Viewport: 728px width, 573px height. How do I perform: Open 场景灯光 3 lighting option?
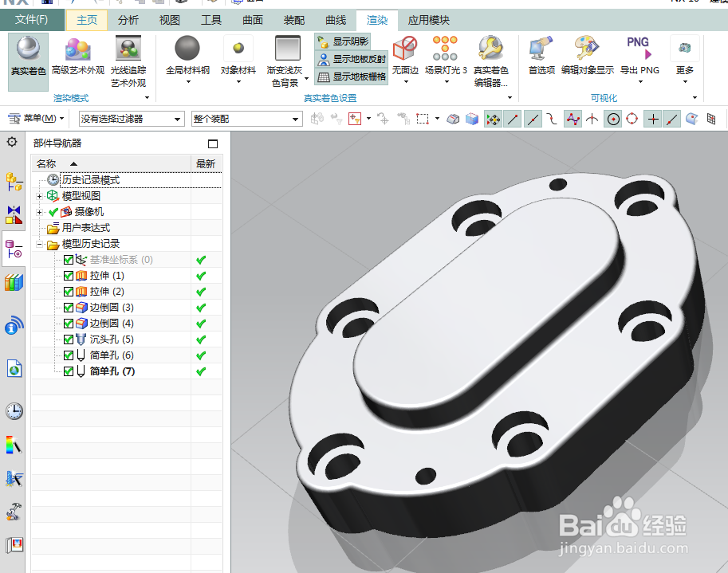pyautogui.click(x=446, y=60)
